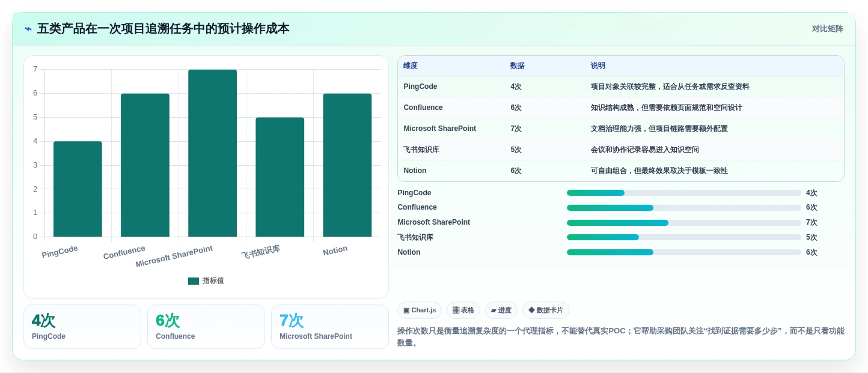Click the Microsoft SharePoint bar in chart
868x373 pixels.
click(212, 153)
